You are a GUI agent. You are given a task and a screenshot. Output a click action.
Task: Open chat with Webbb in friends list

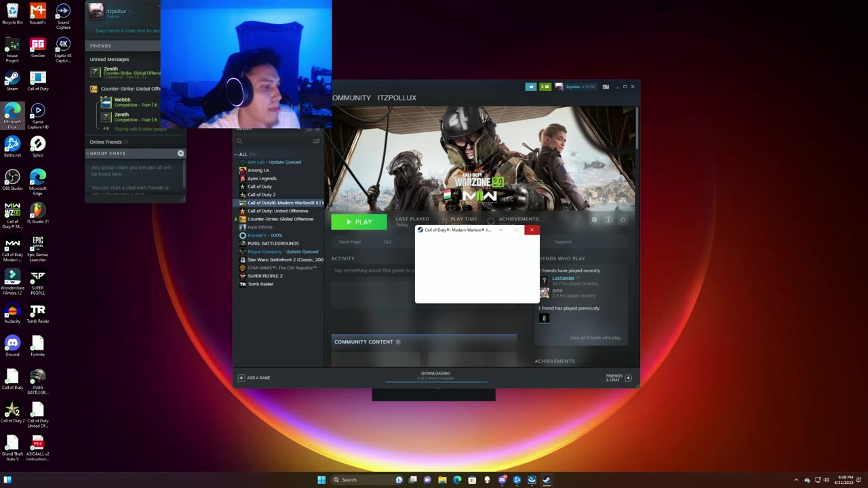pyautogui.click(x=130, y=102)
